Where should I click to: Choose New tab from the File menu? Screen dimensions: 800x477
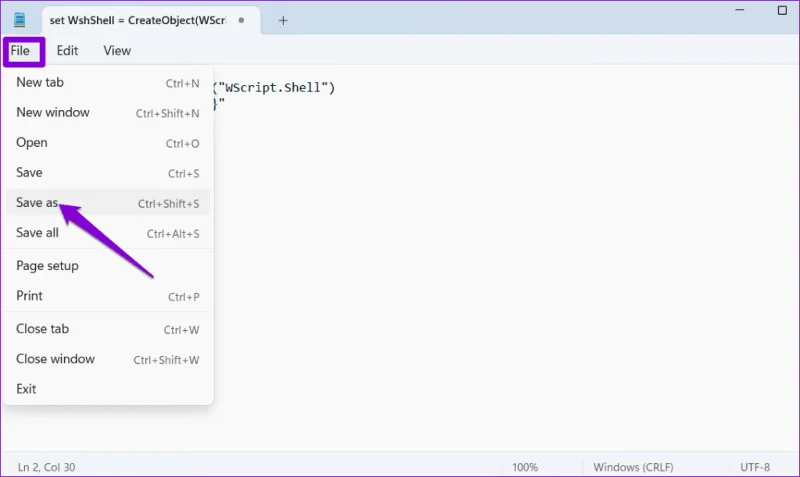click(x=108, y=83)
